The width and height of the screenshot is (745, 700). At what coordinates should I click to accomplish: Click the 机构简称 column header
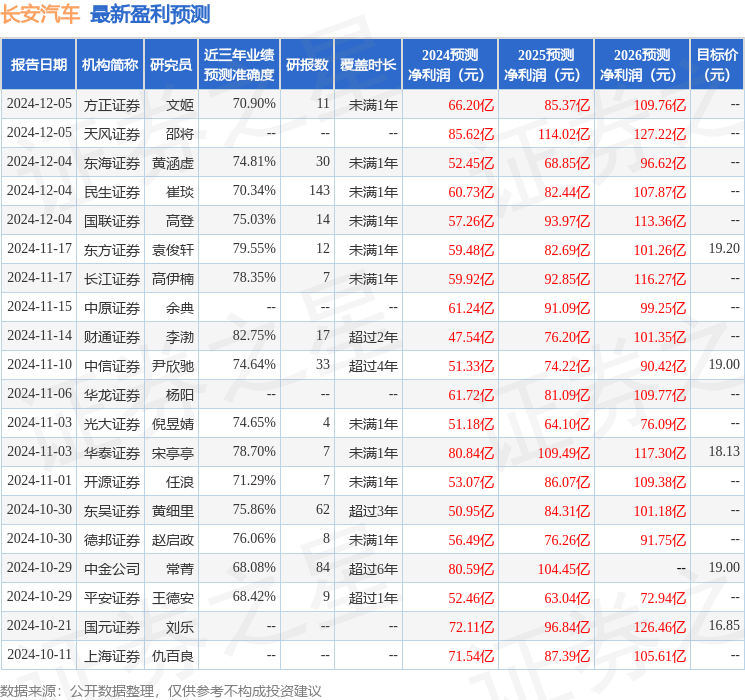(x=110, y=65)
